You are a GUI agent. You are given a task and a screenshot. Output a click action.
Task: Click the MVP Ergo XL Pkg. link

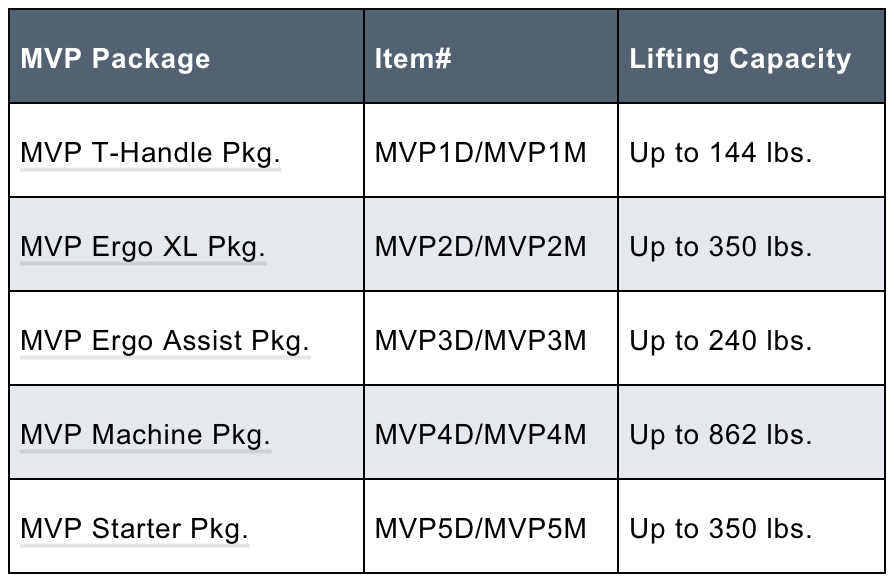click(143, 247)
